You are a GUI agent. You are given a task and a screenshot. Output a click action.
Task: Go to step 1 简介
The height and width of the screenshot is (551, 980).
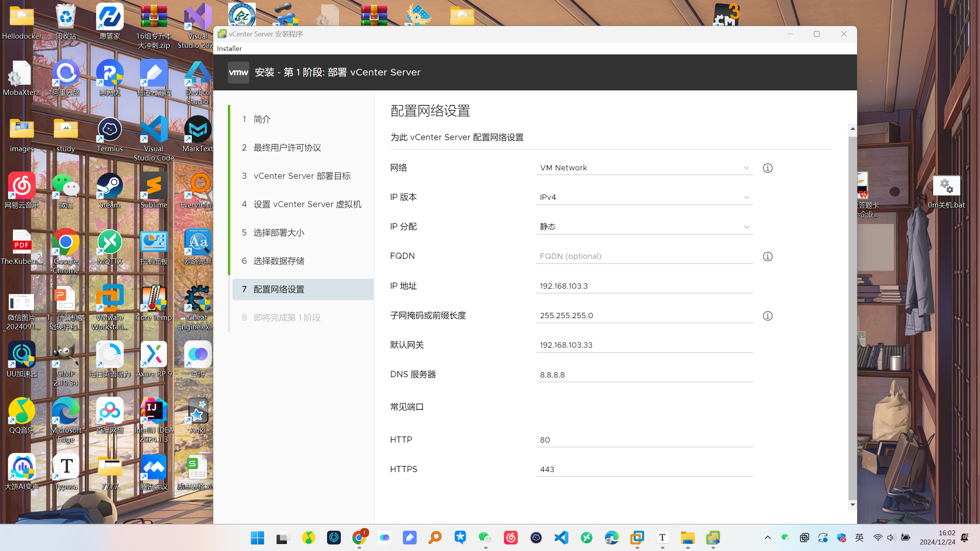tap(303, 119)
